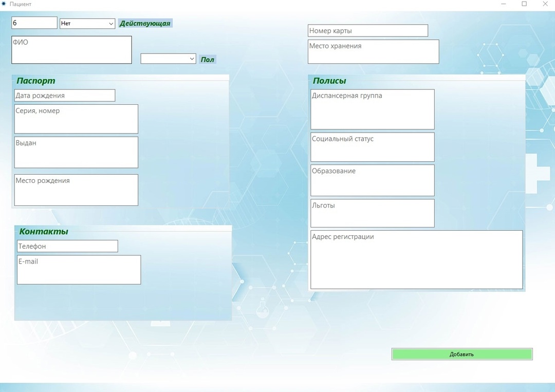This screenshot has width=555, height=392.
Task: Click the Выдан text box
Action: pyautogui.click(x=76, y=152)
